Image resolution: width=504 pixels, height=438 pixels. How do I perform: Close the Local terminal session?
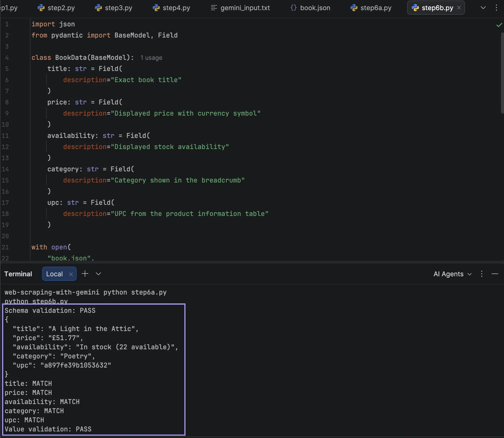71,274
